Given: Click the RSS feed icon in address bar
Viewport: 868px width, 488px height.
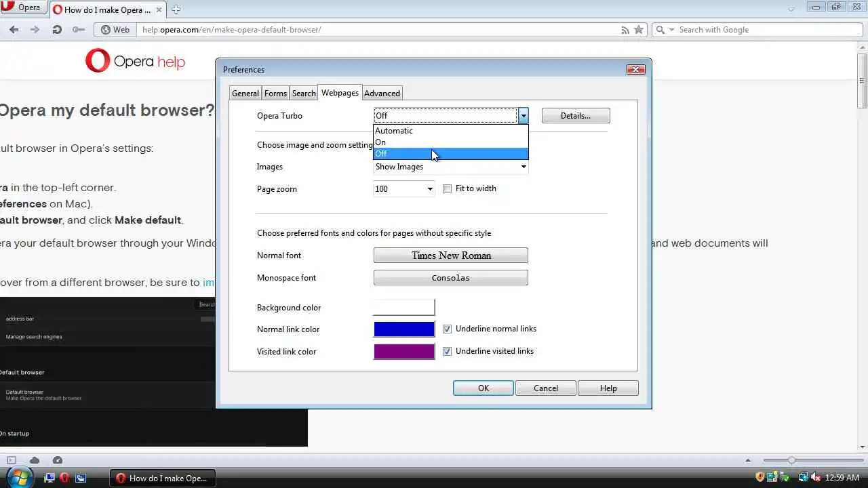Looking at the screenshot, I should click(625, 30).
